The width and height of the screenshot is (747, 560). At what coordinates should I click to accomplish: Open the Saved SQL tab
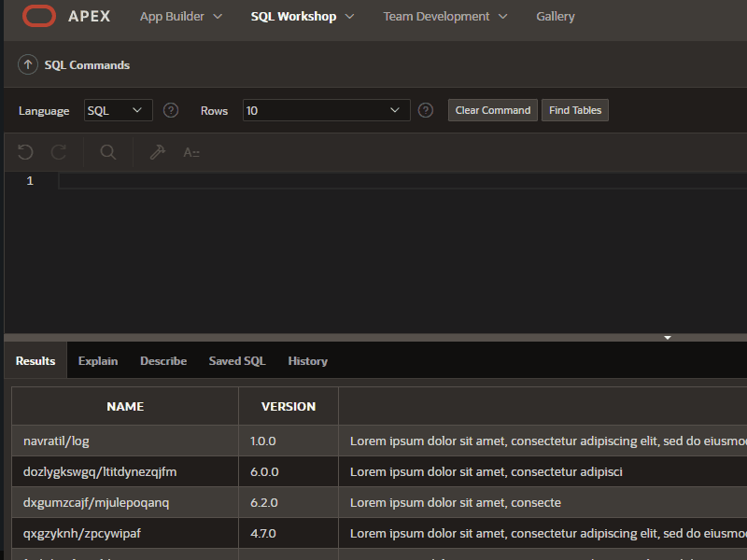pos(237,361)
